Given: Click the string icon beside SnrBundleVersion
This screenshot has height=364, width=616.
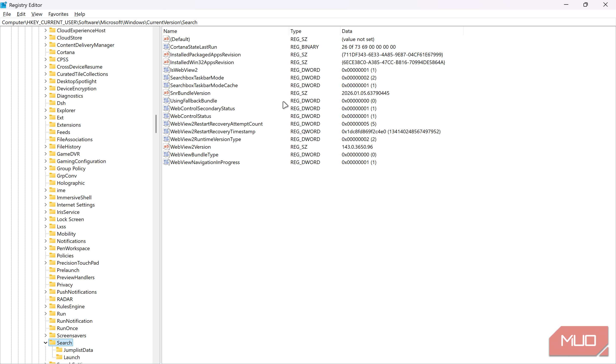Looking at the screenshot, I should pos(166,93).
